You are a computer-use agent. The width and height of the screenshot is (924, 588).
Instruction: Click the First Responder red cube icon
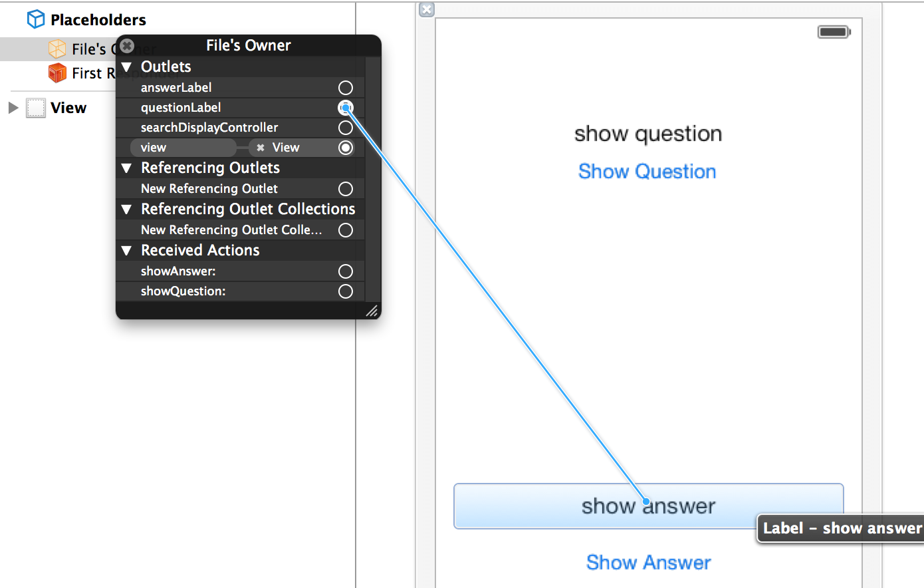57,73
